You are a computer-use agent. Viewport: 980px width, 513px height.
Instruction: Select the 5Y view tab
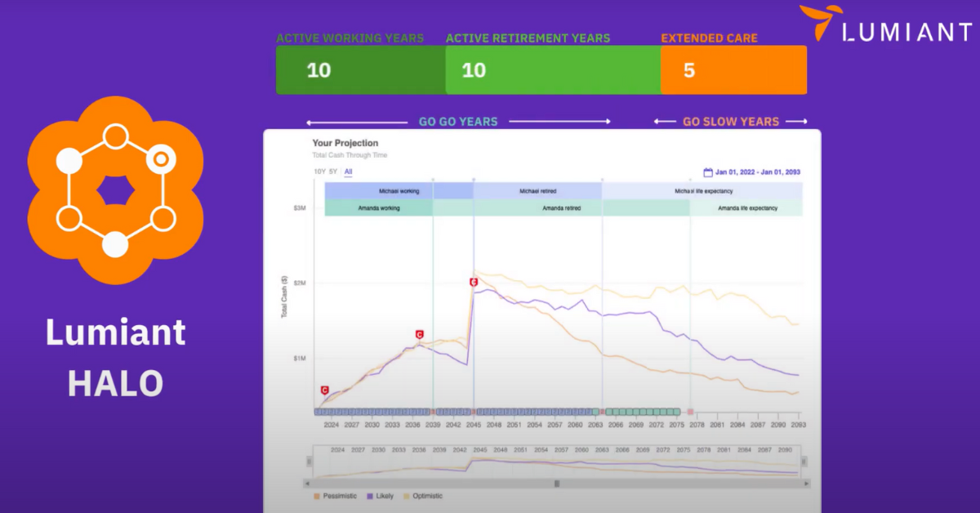(335, 172)
